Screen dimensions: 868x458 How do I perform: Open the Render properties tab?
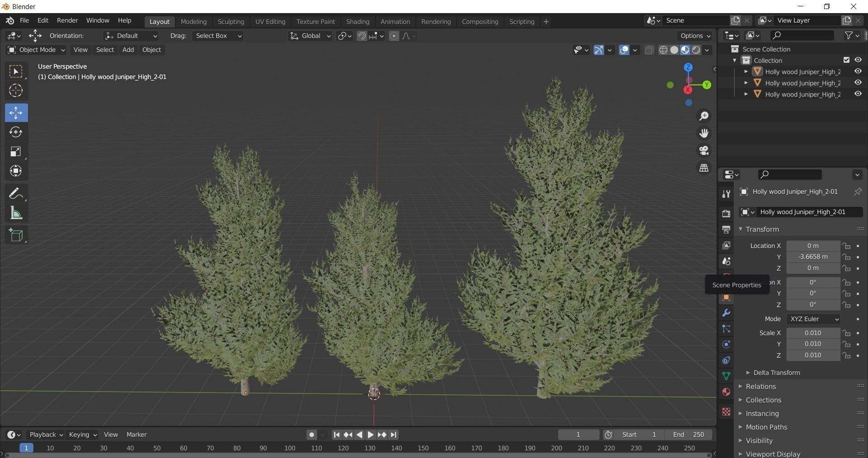coord(726,213)
